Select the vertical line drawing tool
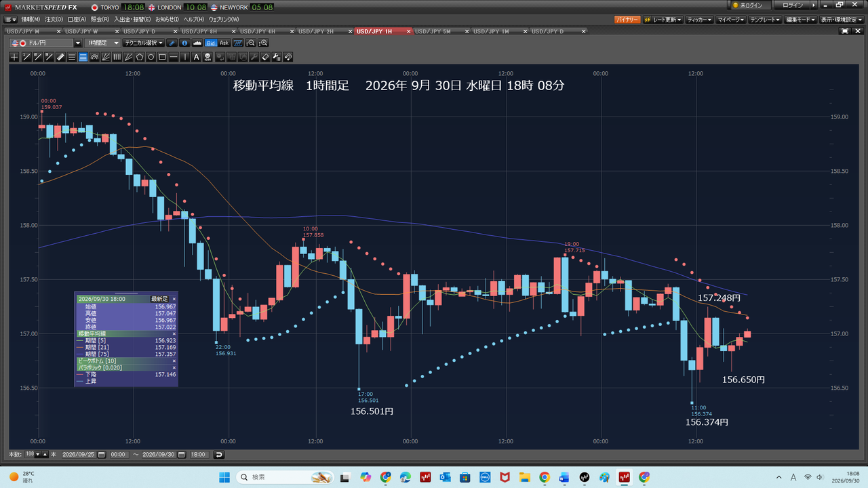The image size is (868, 488). 185,57
